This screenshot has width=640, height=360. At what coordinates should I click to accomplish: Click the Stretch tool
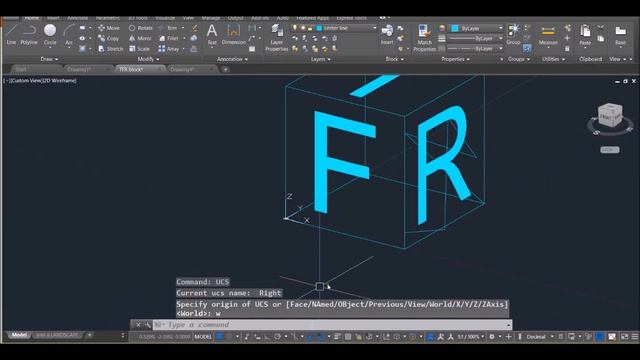click(110, 49)
